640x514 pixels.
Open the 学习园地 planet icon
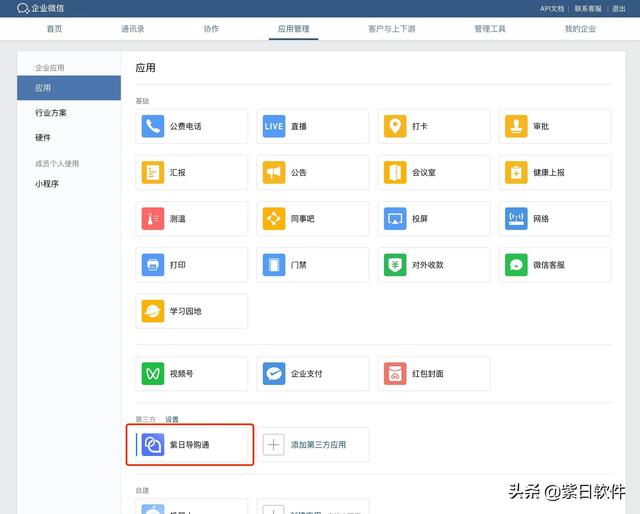click(x=153, y=311)
